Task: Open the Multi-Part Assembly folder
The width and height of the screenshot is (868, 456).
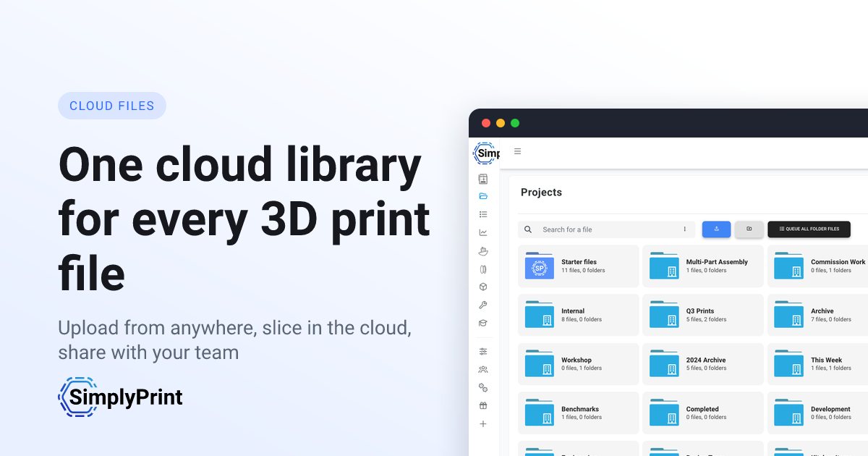Action: [x=703, y=266]
